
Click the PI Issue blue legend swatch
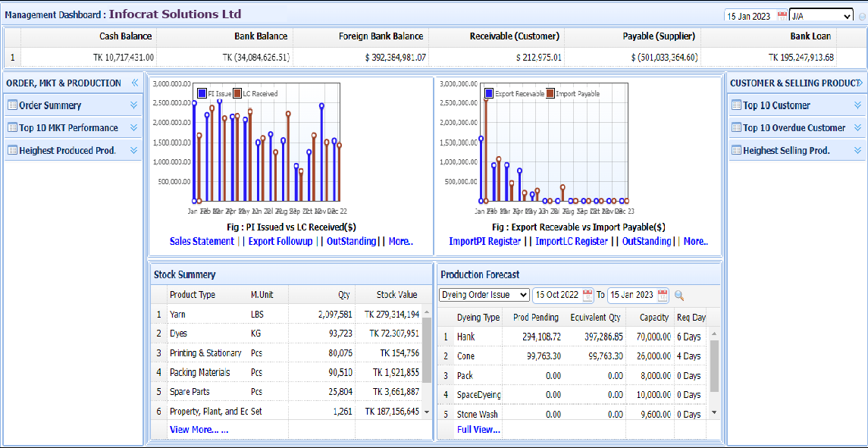(202, 93)
